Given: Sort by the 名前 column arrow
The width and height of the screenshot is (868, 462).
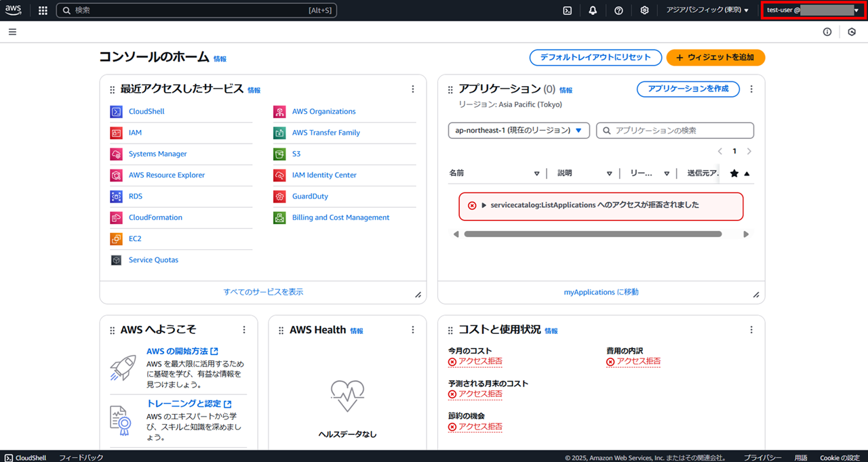Looking at the screenshot, I should (537, 173).
